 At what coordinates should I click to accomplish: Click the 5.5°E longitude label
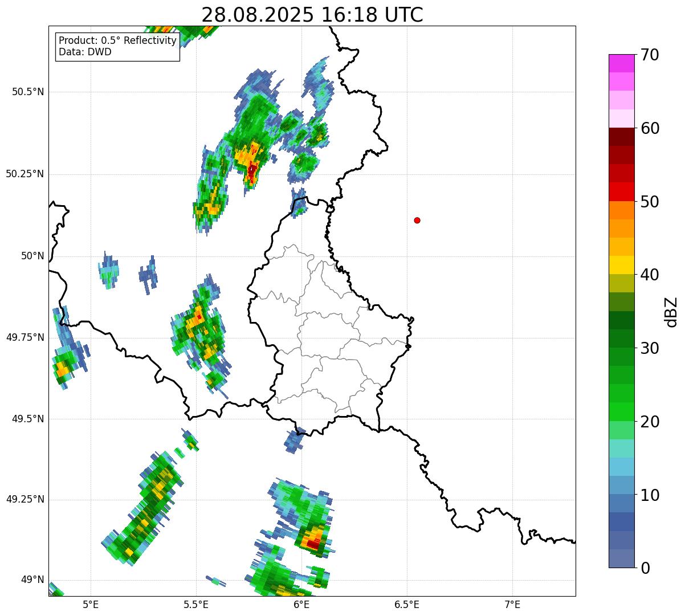[x=196, y=604]
